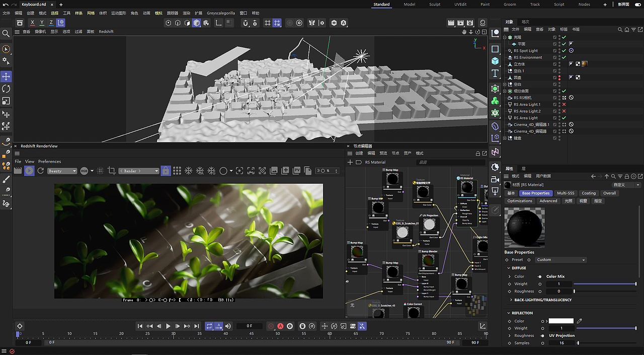The height and width of the screenshot is (355, 644).
Task: Click the Base Properties tab button
Action: (536, 193)
